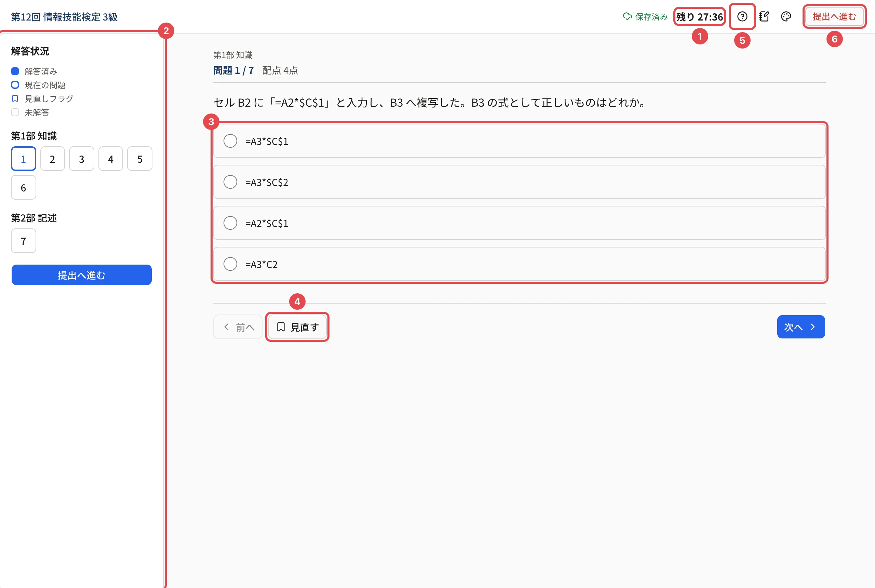Viewport: 875px width, 588px height.
Task: Select the radio option =A3*C2
Action: (x=519, y=264)
